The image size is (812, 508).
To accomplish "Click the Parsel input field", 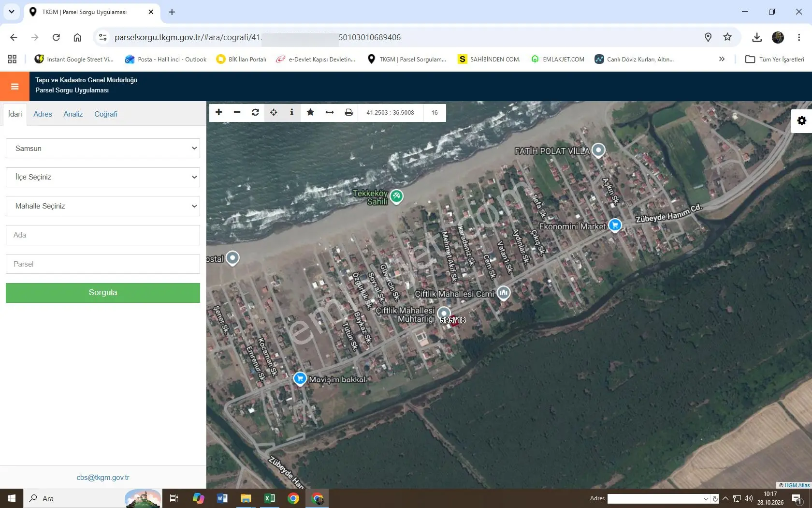I will coord(103,264).
